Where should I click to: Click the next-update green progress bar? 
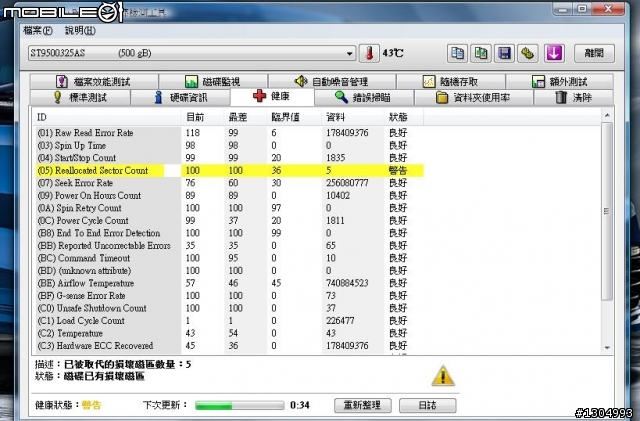240,405
